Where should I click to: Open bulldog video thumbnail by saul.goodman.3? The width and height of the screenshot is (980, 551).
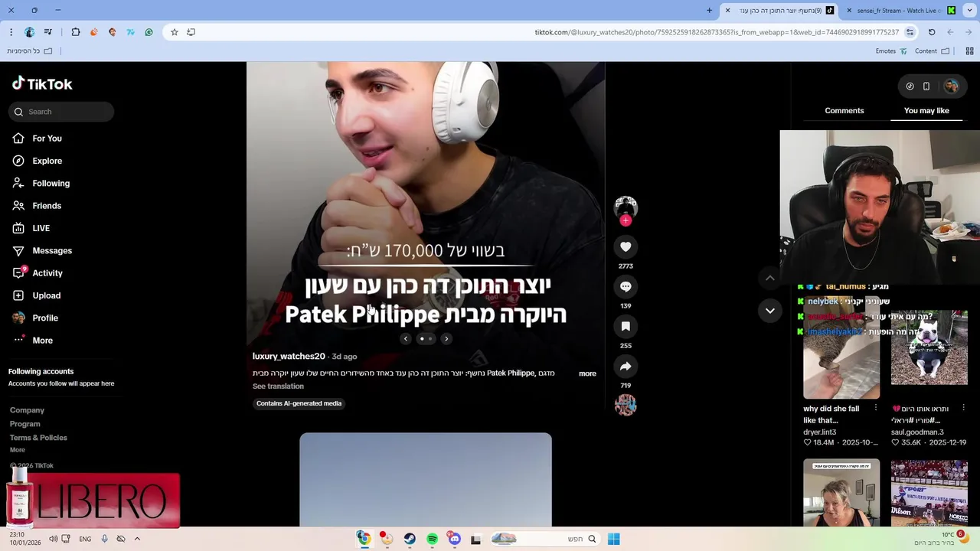929,348
